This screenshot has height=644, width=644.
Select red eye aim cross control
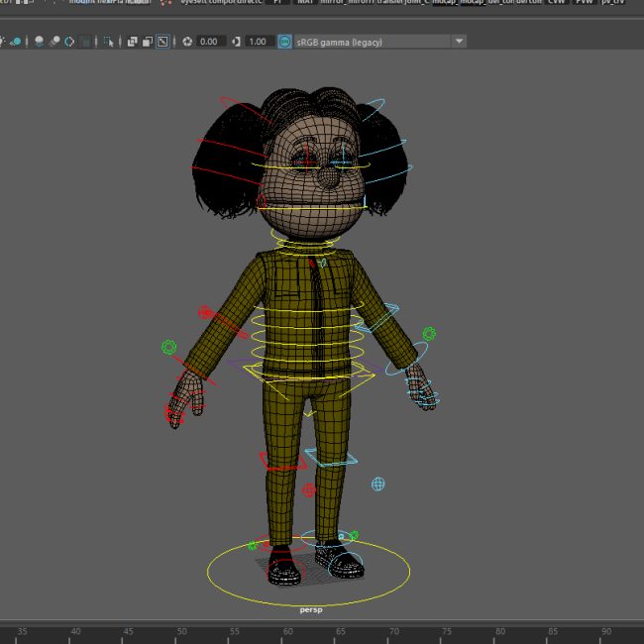coord(306,162)
